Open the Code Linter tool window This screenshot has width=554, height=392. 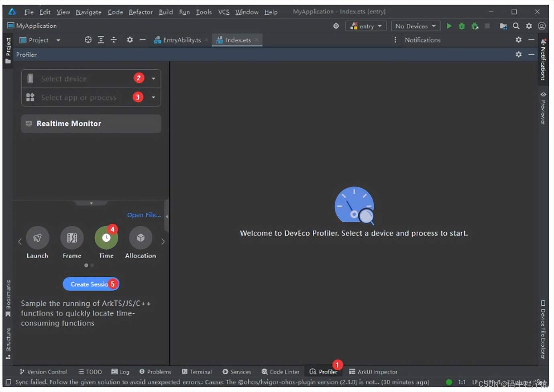[280, 372]
